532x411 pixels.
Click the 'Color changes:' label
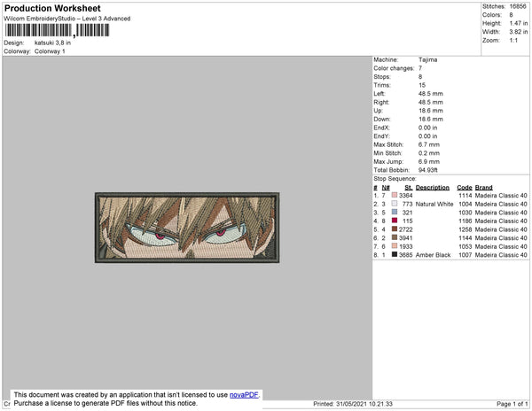tap(394, 68)
